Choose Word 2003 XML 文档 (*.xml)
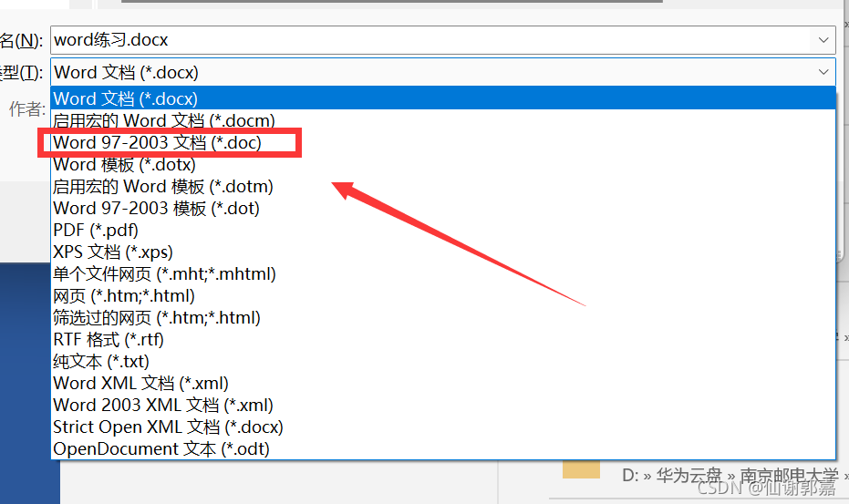849x504 pixels. point(443,405)
